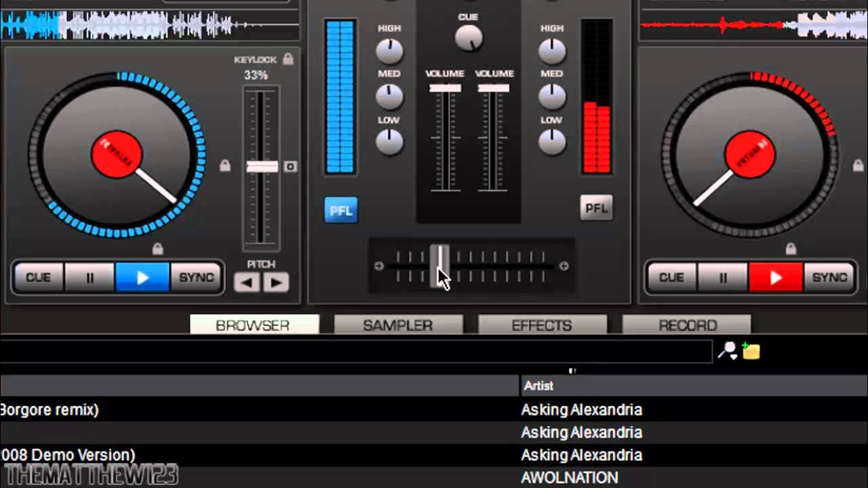Pause the right deck
868x488 pixels.
(723, 278)
